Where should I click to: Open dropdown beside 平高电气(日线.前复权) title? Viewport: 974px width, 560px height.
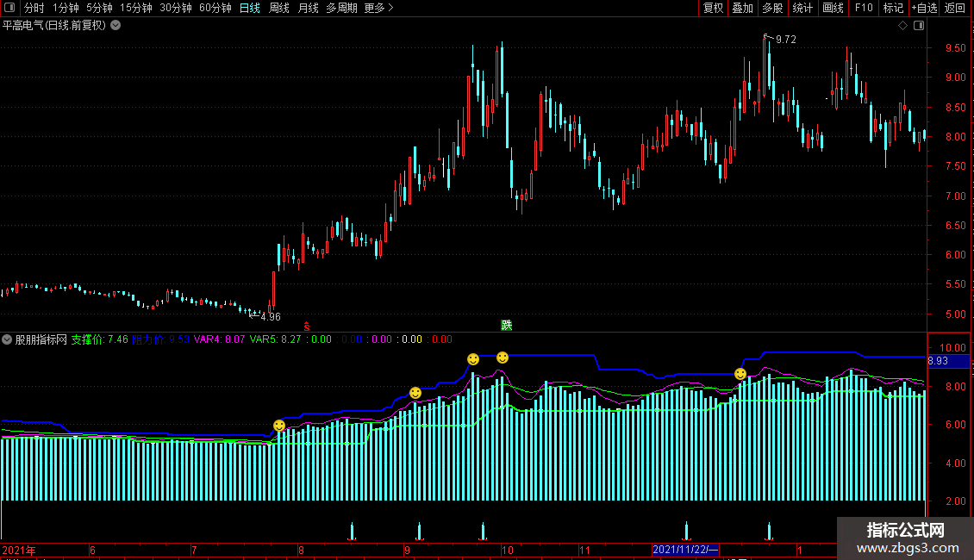click(x=116, y=26)
